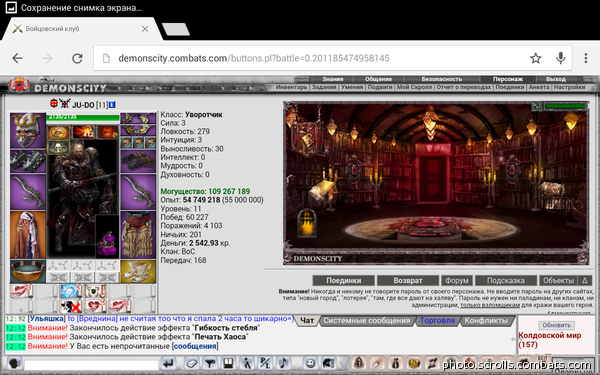Open the Инвентарь menu item
This screenshot has height=375, width=600.
pos(291,87)
